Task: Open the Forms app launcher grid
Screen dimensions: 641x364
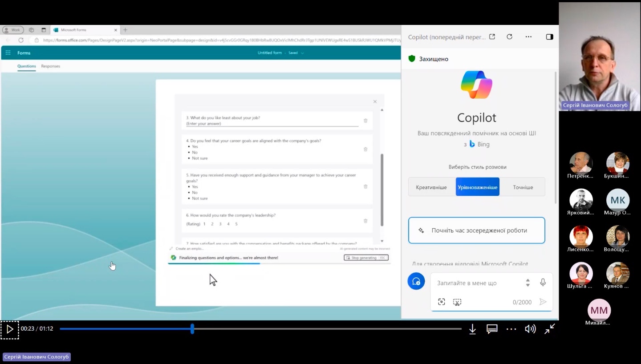Action: click(8, 53)
